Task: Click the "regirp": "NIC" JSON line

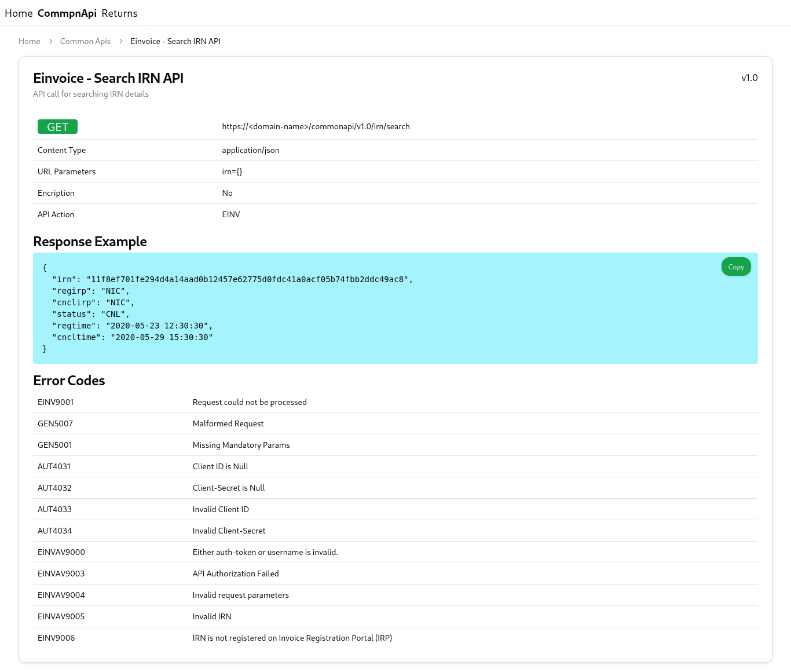Action: [91, 291]
